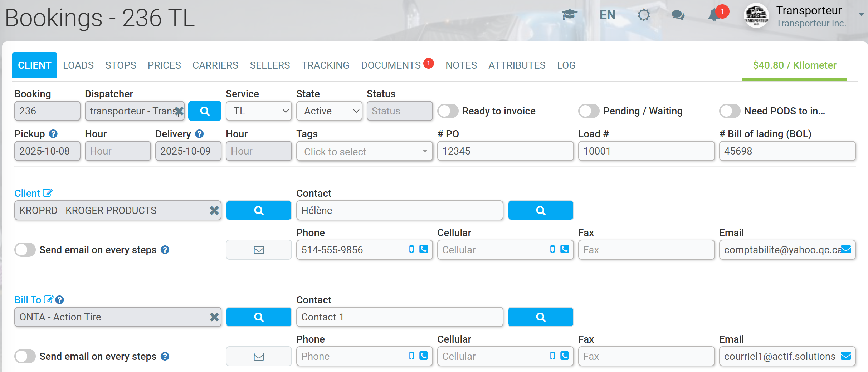
Task: Search dispatcher with magnifier button
Action: (205, 111)
